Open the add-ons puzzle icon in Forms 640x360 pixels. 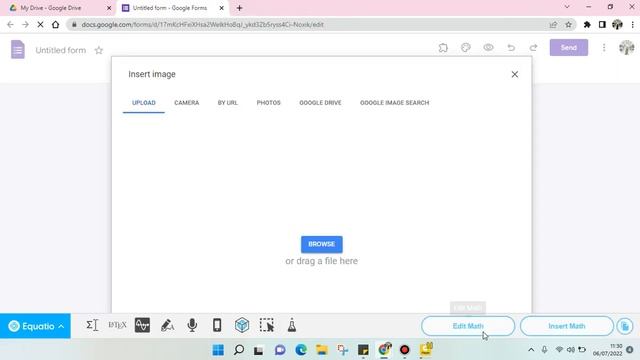click(x=443, y=48)
